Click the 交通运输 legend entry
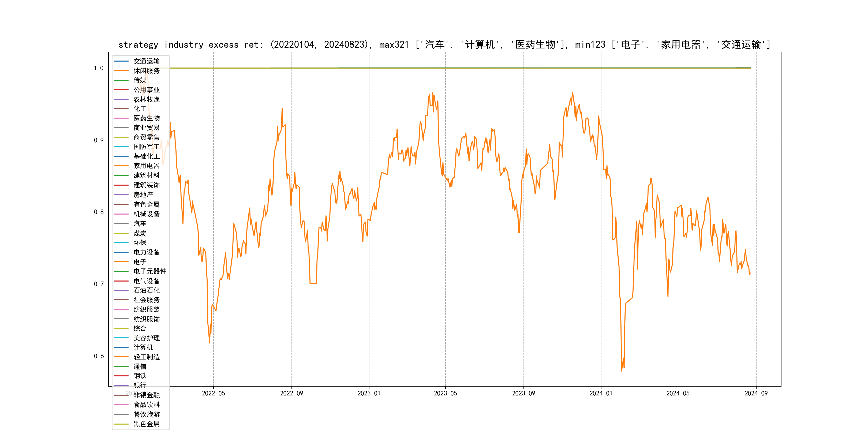Image resolution: width=868 pixels, height=434 pixels. (x=146, y=61)
